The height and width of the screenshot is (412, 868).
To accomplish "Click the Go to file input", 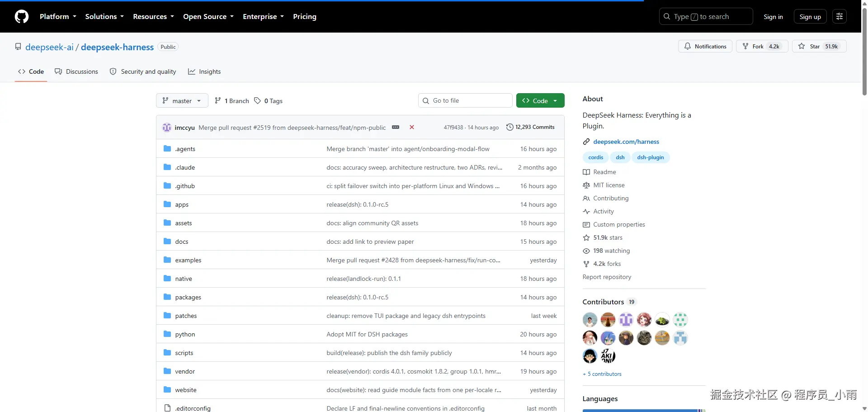I will [465, 101].
